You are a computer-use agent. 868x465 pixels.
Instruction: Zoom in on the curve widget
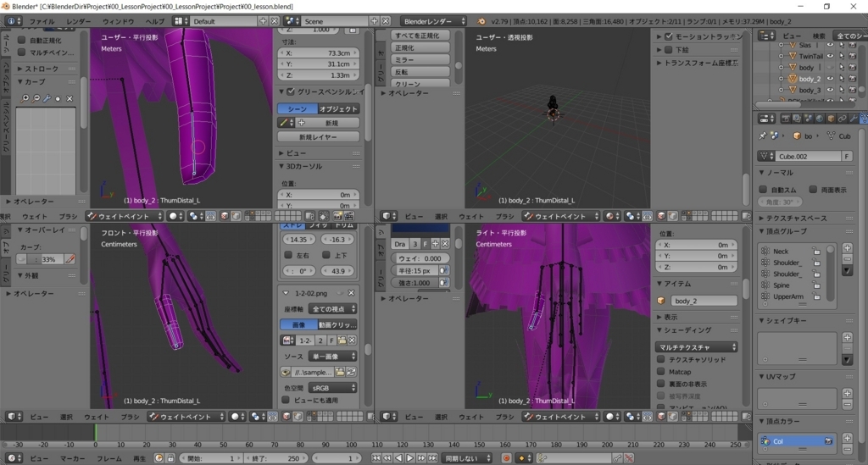coord(25,98)
